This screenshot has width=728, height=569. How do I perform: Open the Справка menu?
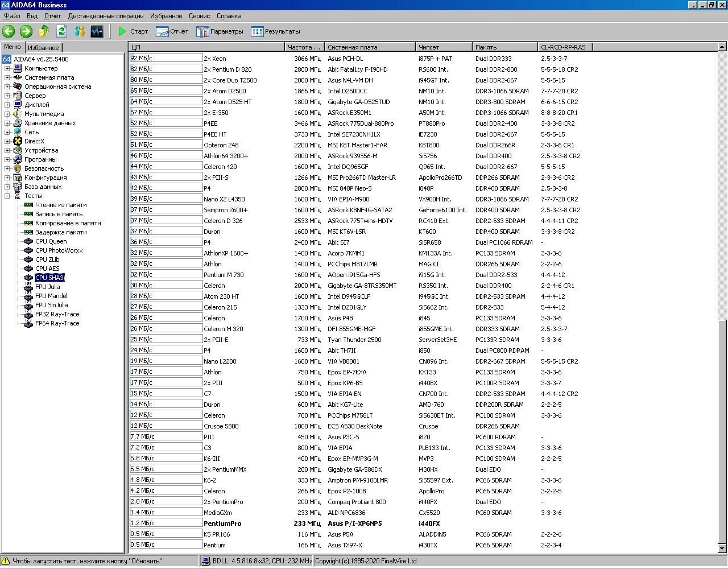tap(229, 16)
